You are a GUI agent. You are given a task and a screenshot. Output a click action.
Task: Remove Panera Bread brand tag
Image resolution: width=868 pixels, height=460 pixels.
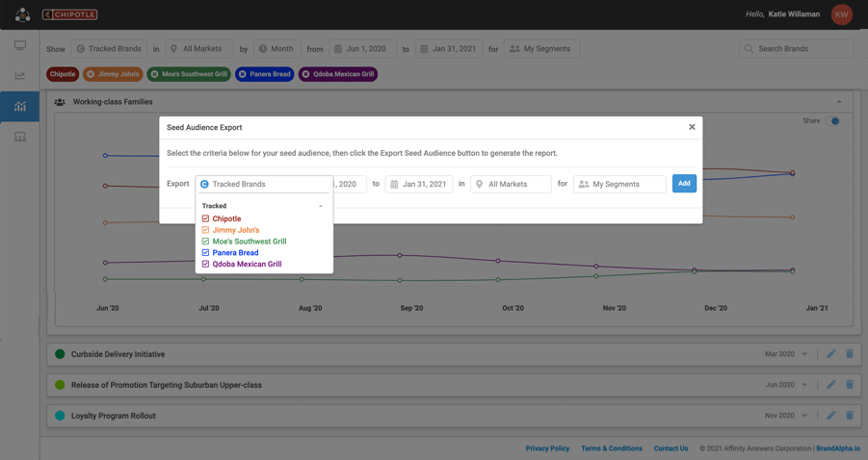tap(243, 74)
